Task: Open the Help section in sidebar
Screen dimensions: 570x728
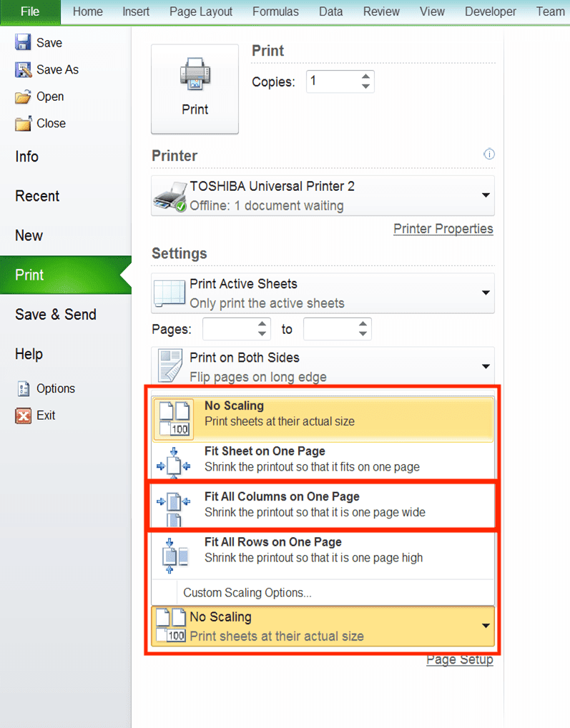Action: [x=29, y=354]
